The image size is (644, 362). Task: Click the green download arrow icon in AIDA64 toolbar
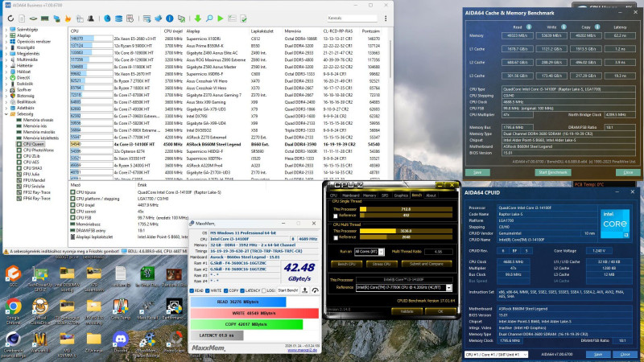197,19
